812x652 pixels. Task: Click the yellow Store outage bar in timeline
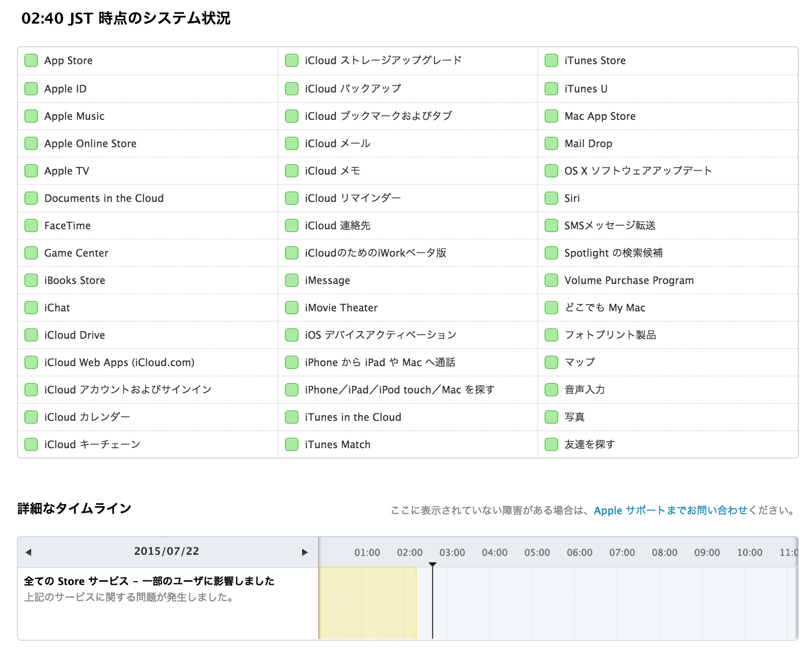point(368,603)
